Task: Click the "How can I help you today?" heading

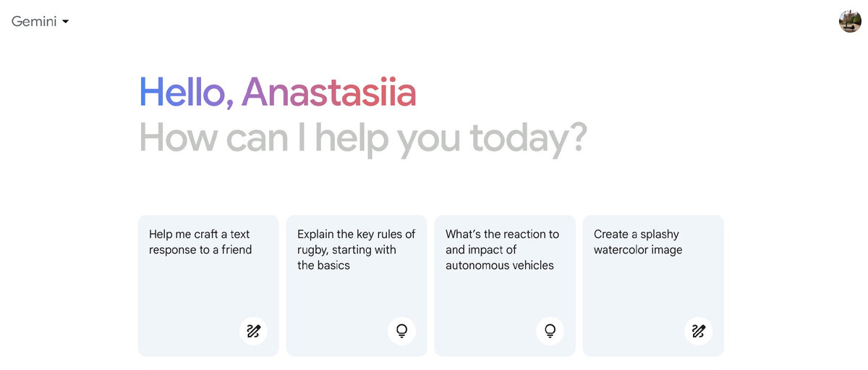Action: [362, 138]
